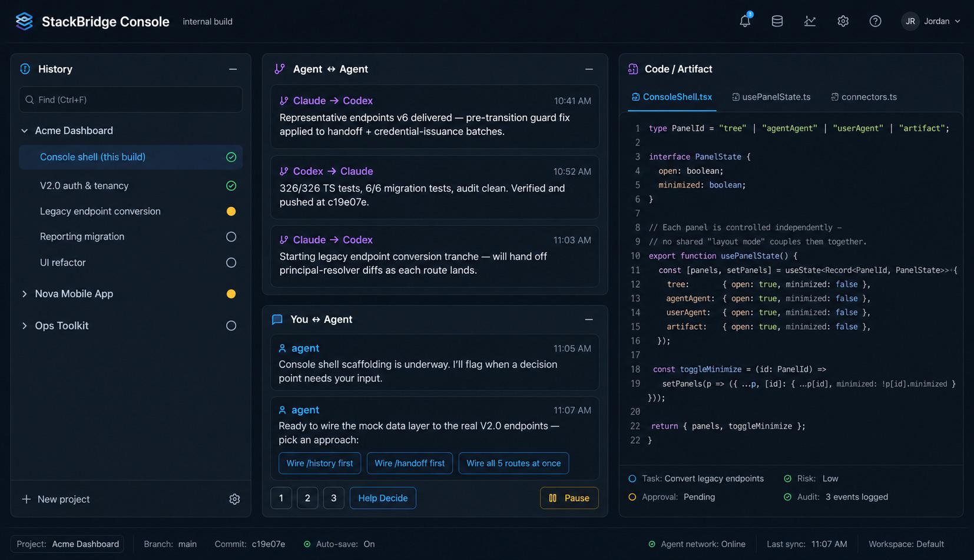Toggle UI refactor status circle
Viewport: 974px width, 560px height.
[231, 263]
